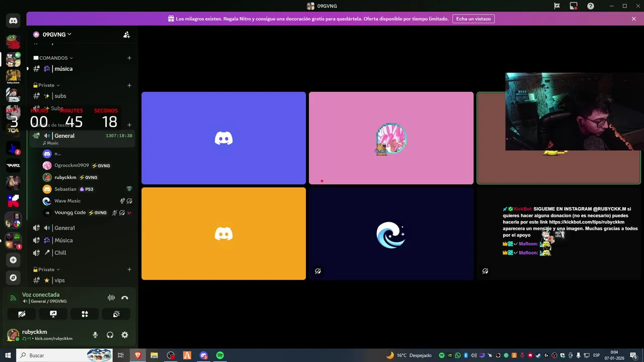Screen dimensions: 644x362
Task: Join the Música voice channel
Action: [x=82, y=240]
